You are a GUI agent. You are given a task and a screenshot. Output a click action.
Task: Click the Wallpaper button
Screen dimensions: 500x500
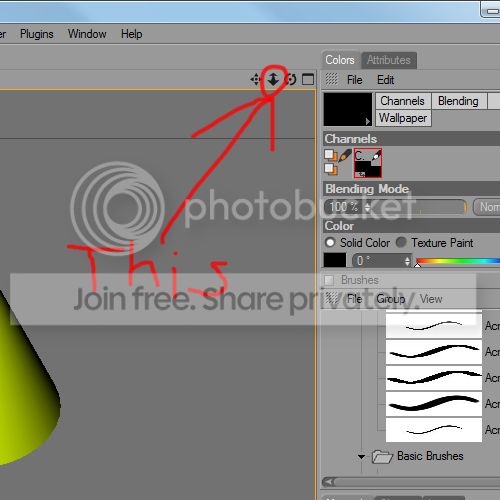403,118
